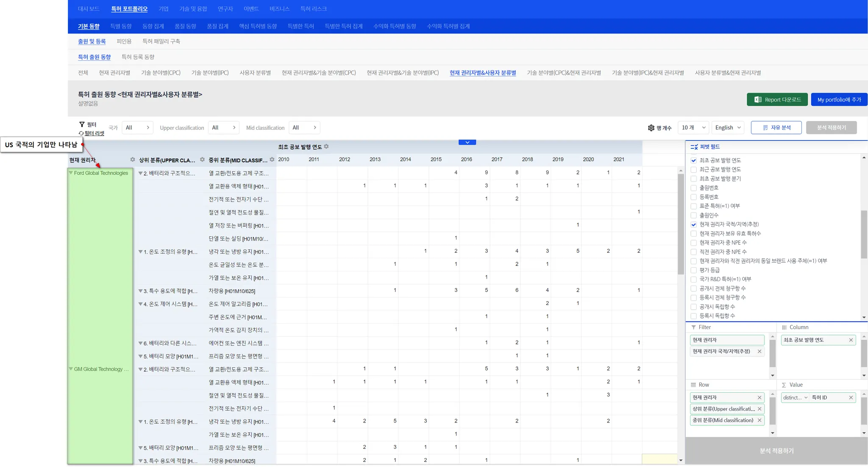Viewport: 868px width, 467px height.
Task: Click the 필터 리셋 refresh icon
Action: tap(81, 133)
